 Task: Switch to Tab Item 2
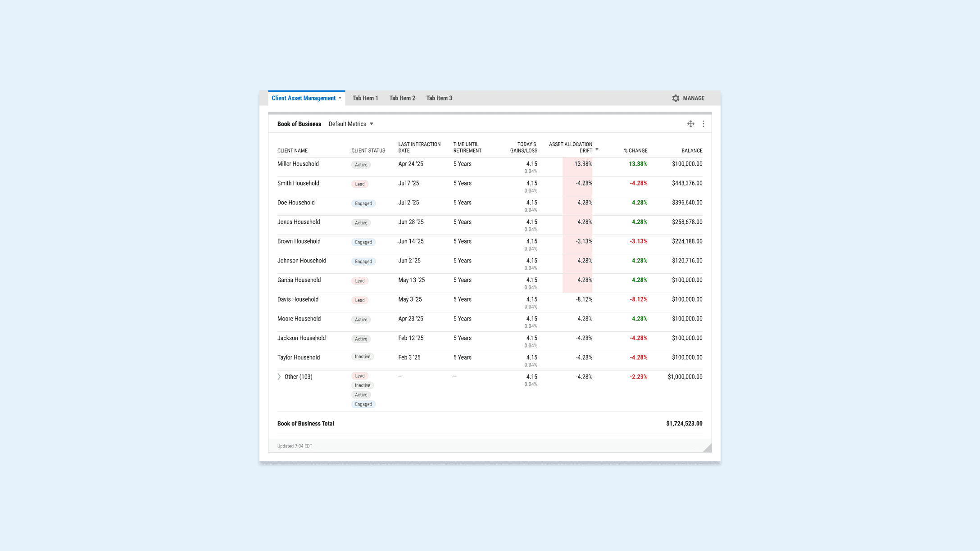(402, 98)
